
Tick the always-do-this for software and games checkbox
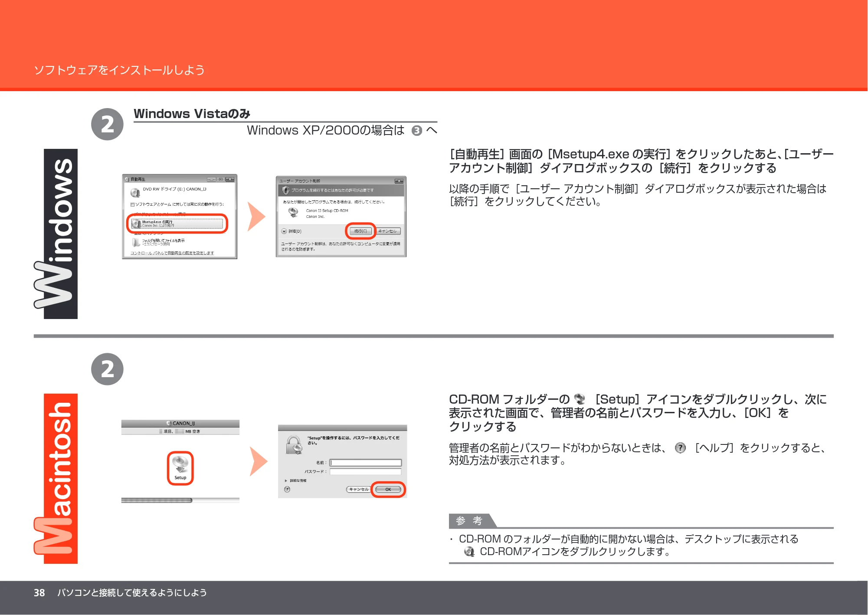(133, 204)
